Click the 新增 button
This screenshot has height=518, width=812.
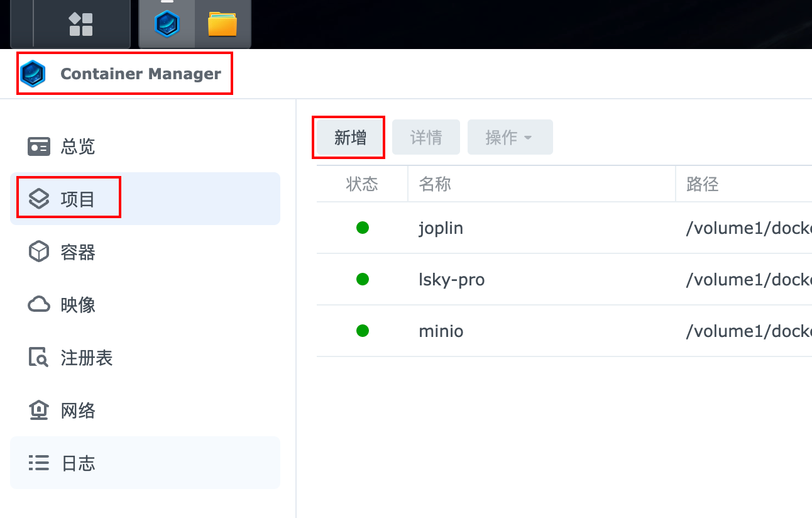[x=351, y=137]
